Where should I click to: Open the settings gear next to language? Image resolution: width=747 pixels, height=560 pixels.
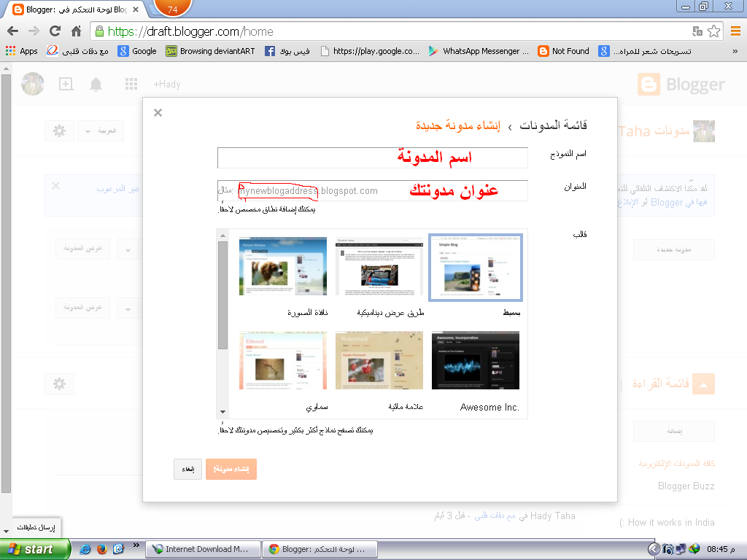click(60, 131)
